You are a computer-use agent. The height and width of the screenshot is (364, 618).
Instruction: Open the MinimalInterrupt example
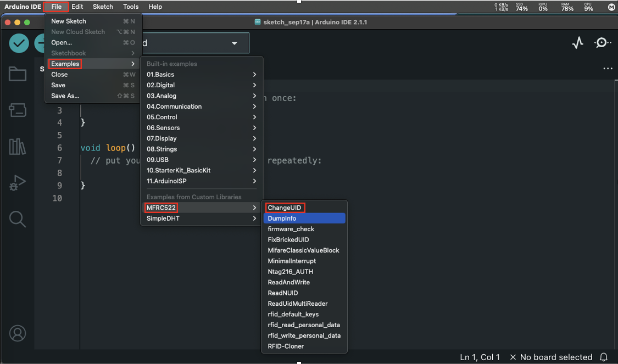[304, 261]
